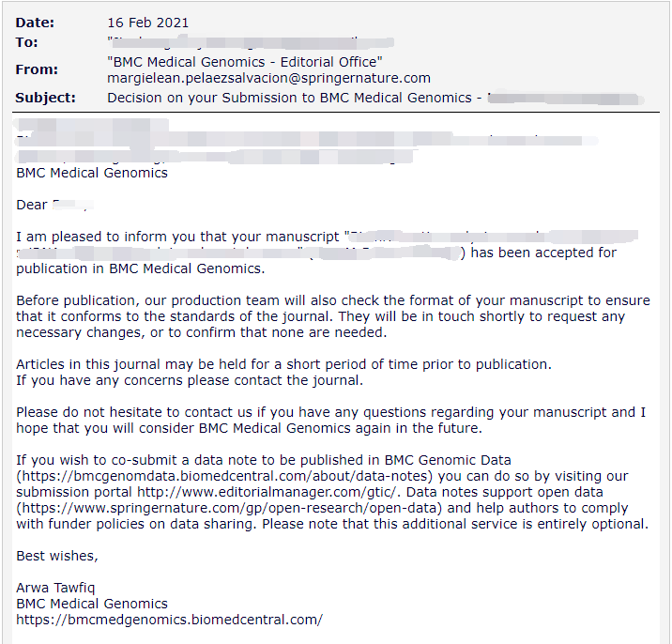This screenshot has width=672, height=644.
Task: Click 'BMC Medical Genomics' text below the signature name
Action: pos(92,605)
